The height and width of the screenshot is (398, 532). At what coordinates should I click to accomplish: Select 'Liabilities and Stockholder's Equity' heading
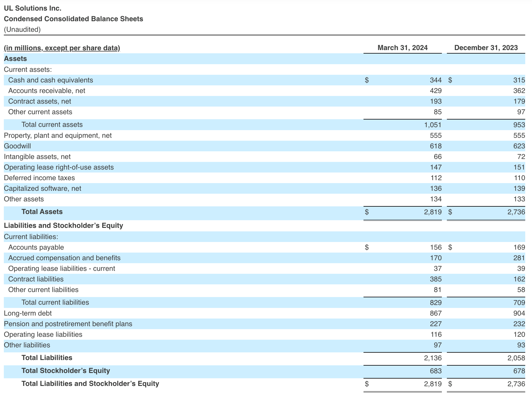[x=63, y=225]
